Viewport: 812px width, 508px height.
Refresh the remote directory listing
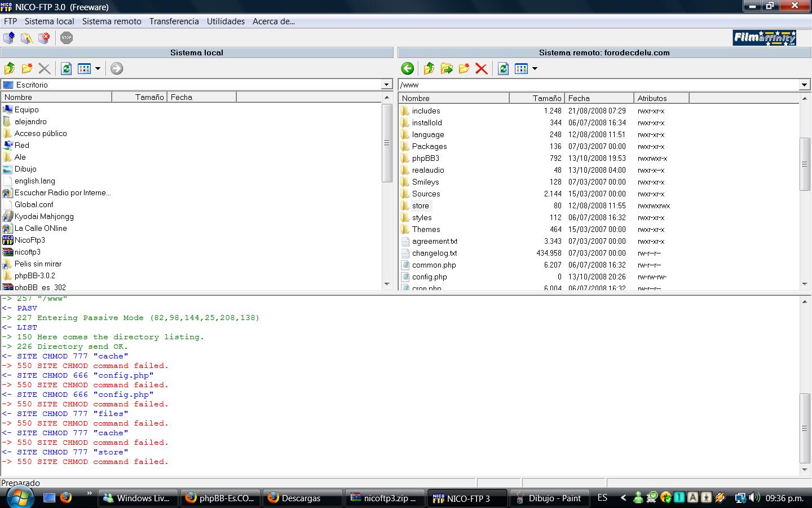tap(503, 69)
